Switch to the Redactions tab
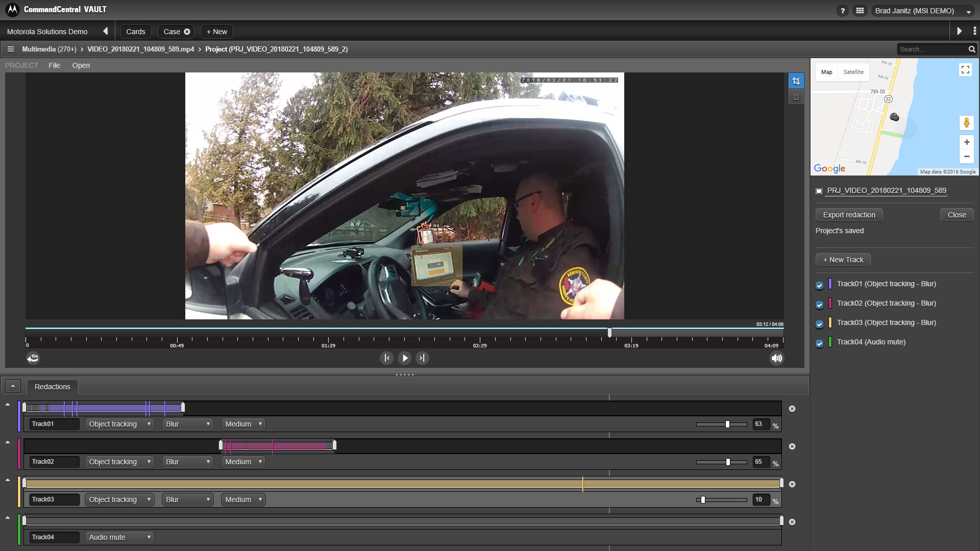This screenshot has width=980, height=551. [53, 387]
